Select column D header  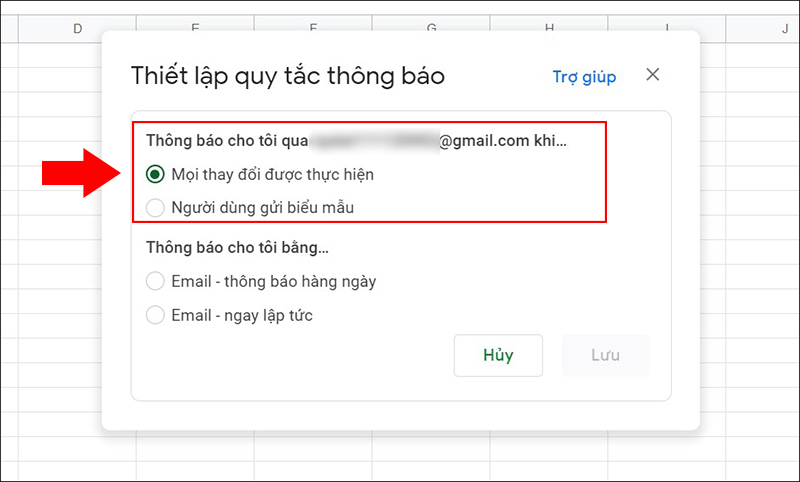click(x=77, y=29)
